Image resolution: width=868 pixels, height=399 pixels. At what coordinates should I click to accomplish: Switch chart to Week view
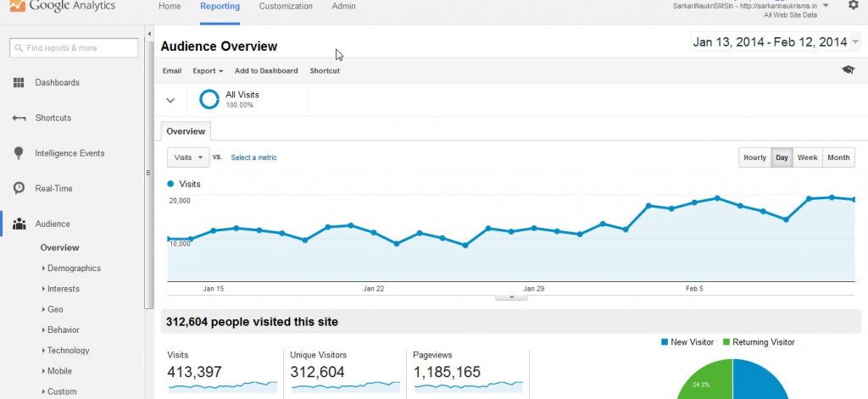coord(808,158)
